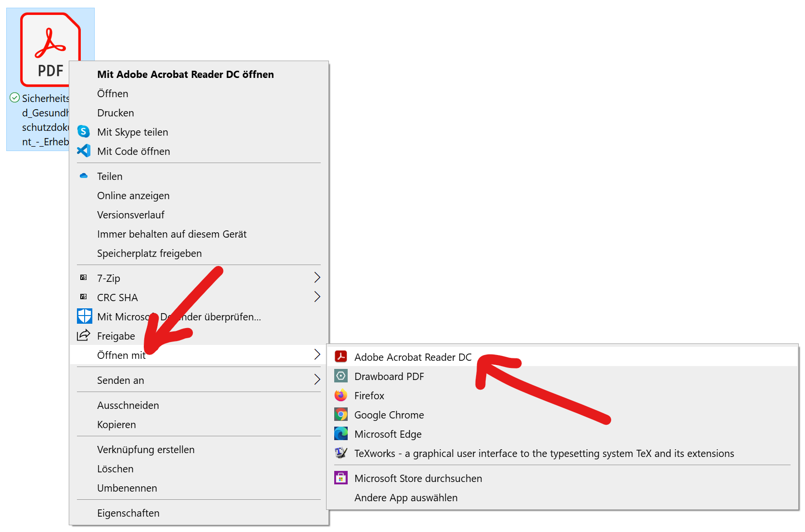Expand the CRC SHA submenu arrow
Viewport: 805px width, 532px height.
[317, 297]
